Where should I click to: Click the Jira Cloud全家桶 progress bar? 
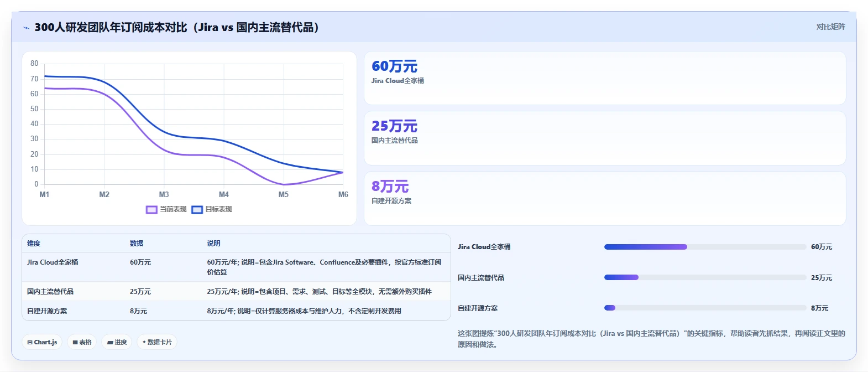pyautogui.click(x=705, y=247)
